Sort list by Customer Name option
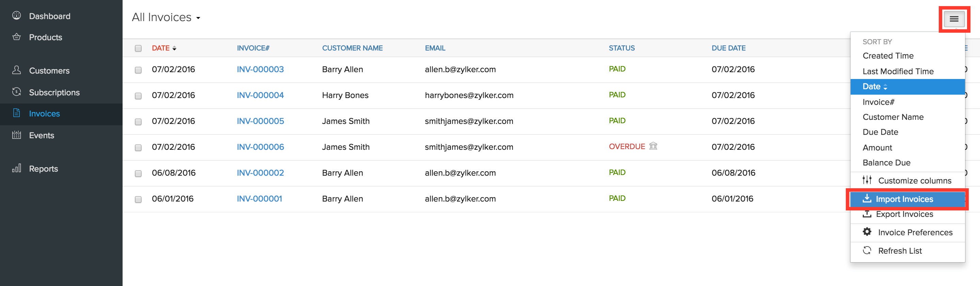 click(x=892, y=117)
